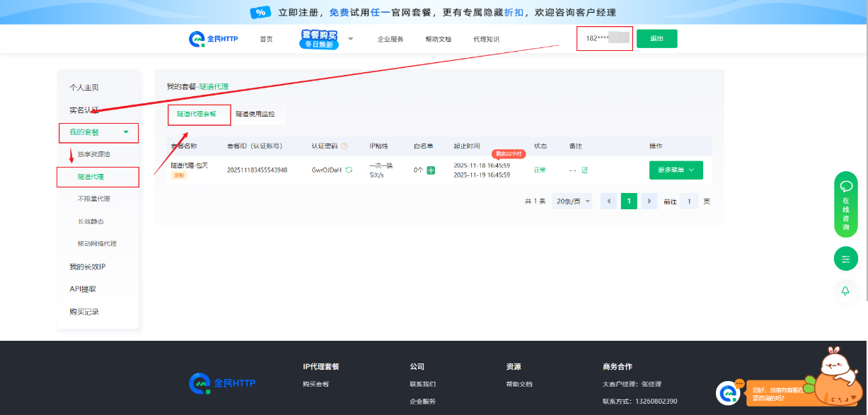Click the edit note icon under 备注
This screenshot has width=868, height=415.
(584, 170)
